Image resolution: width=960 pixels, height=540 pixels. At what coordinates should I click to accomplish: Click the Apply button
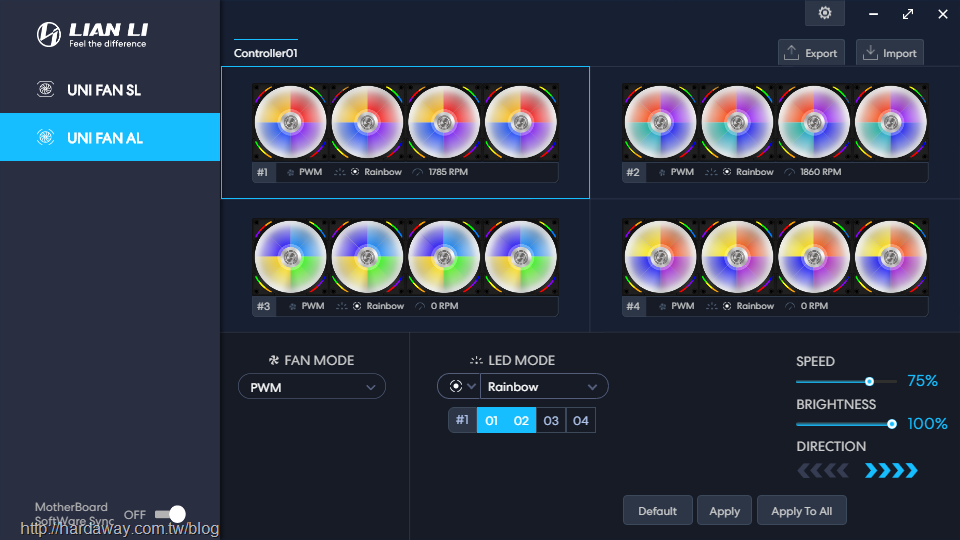[x=724, y=511]
